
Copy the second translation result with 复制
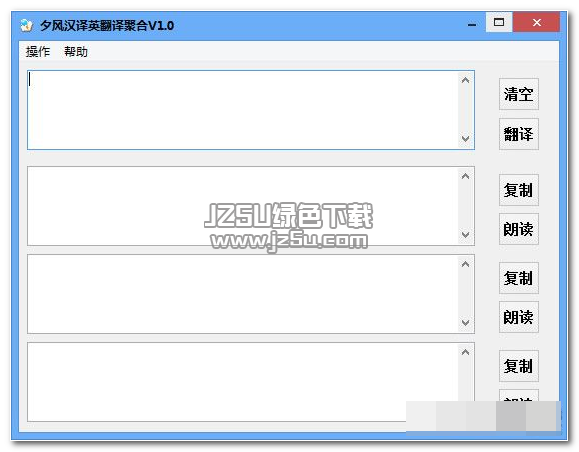click(x=519, y=278)
